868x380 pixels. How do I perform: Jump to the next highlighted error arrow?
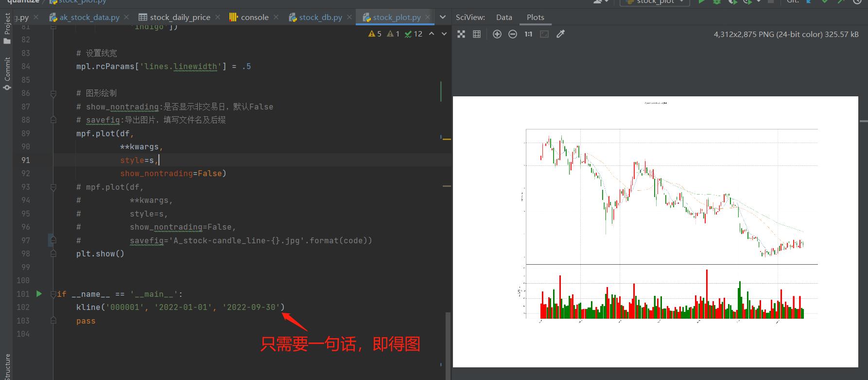pos(444,34)
